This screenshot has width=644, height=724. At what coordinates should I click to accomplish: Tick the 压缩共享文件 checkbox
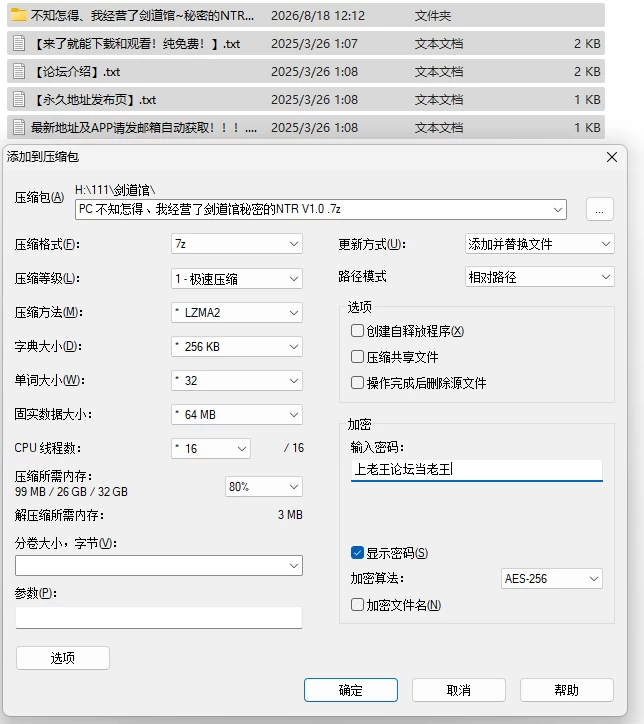(x=357, y=356)
